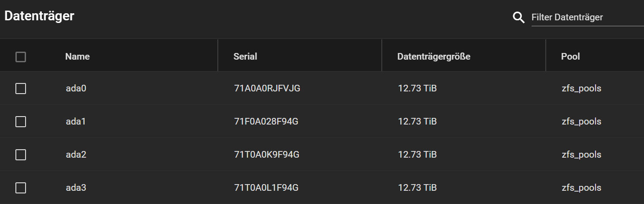Sort by the Serial column header
Screen dimensions: 644x204
coord(245,57)
